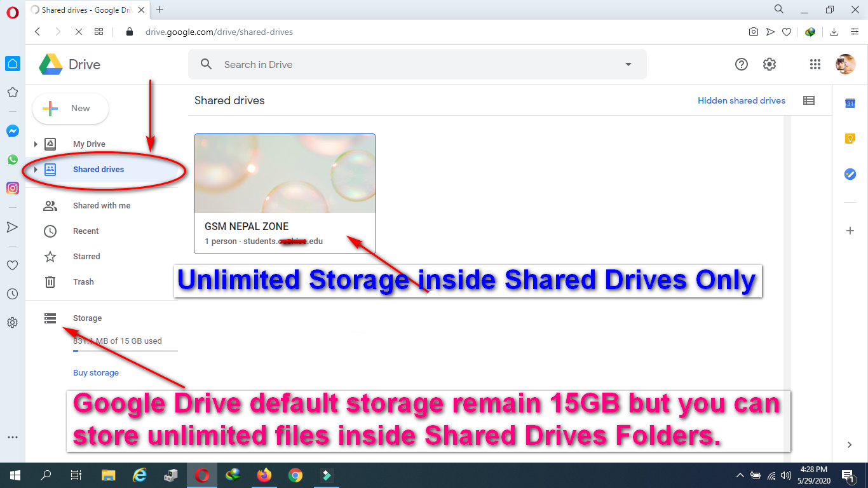Image resolution: width=868 pixels, height=488 pixels.
Task: Click the search tabs magnifier icon
Action: tap(779, 9)
